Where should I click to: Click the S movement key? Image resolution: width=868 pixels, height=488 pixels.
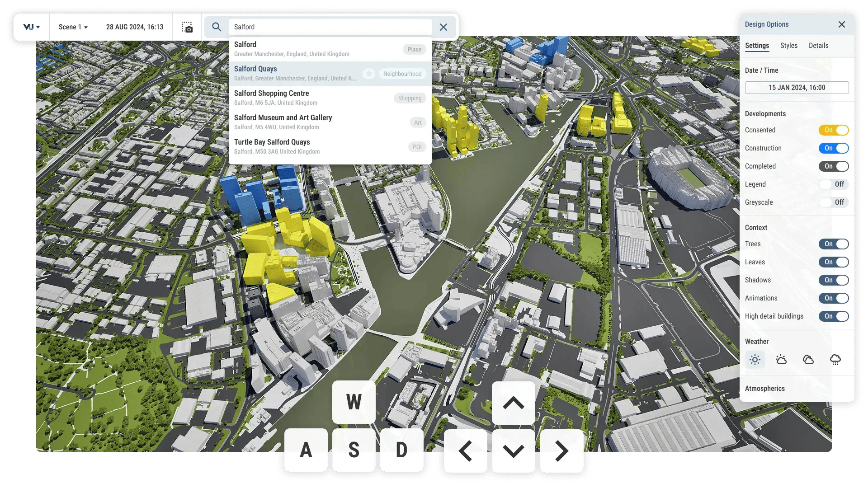(x=354, y=450)
